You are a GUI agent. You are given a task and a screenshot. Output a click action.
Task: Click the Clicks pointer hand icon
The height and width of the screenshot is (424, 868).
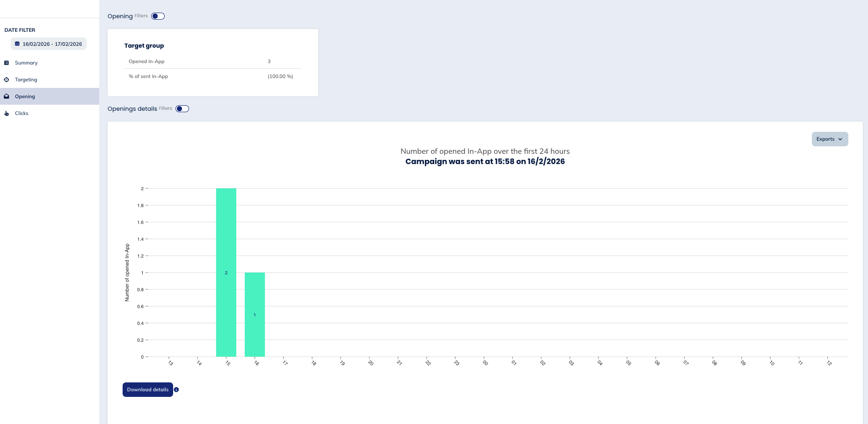[x=7, y=113]
